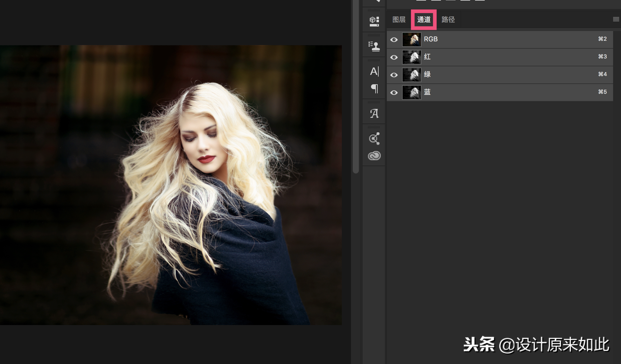Click the canvas vertical scrollbar thumb

[356, 87]
